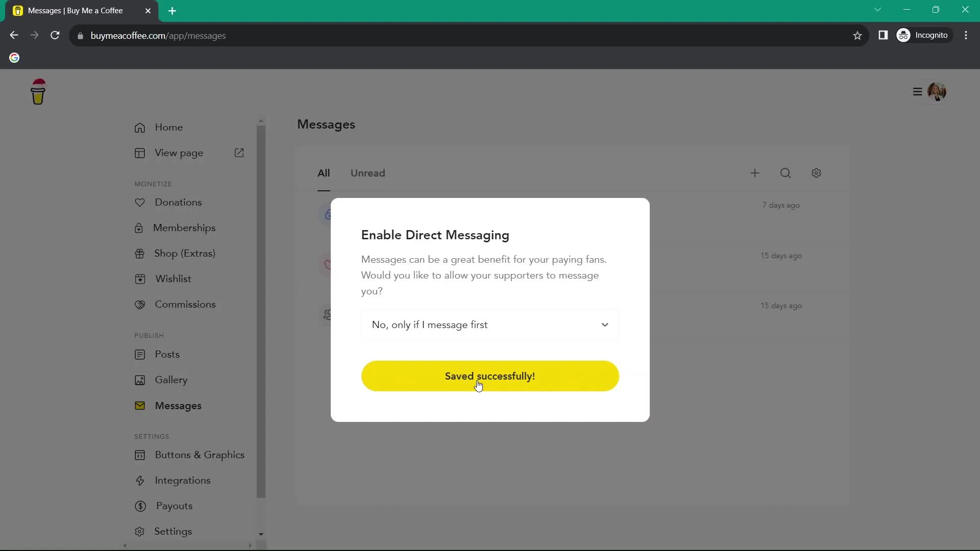Click the Messages sidebar icon
Viewport: 980px width, 551px height.
pos(140,405)
